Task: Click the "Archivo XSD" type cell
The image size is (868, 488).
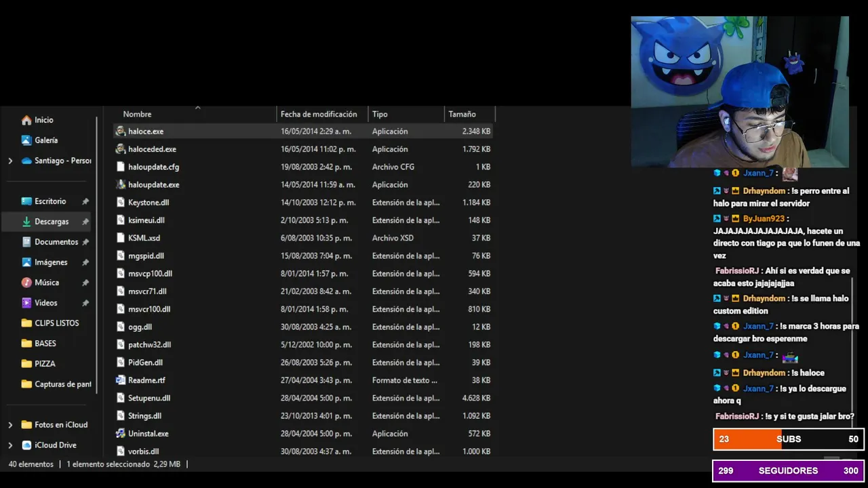Action: point(393,238)
